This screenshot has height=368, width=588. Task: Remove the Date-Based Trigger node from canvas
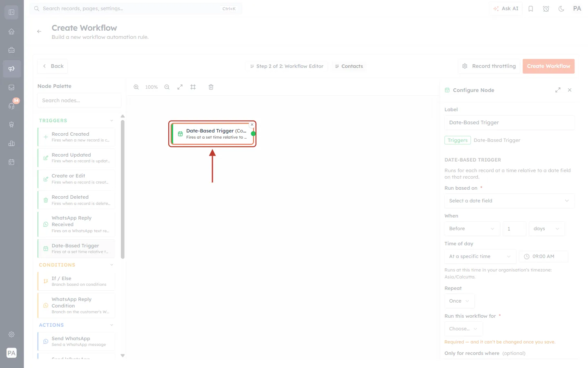coord(252,124)
